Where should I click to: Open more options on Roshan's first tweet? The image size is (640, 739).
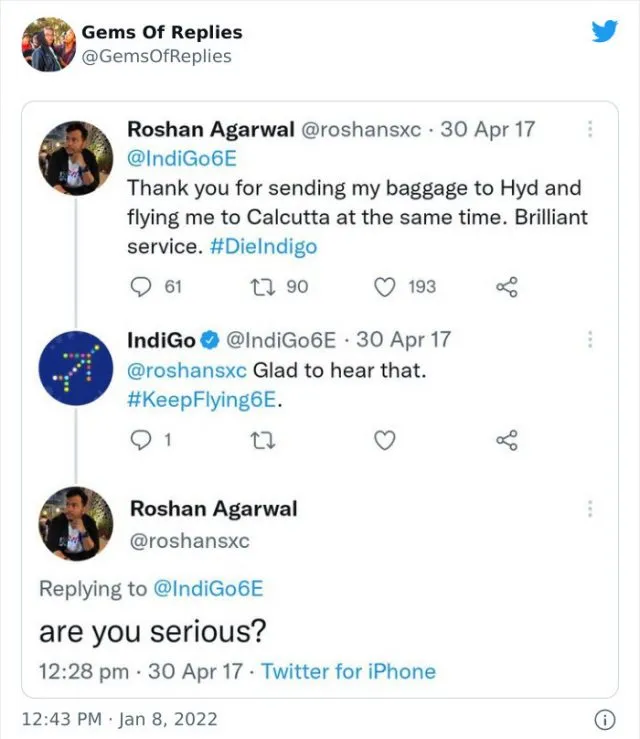coord(590,129)
